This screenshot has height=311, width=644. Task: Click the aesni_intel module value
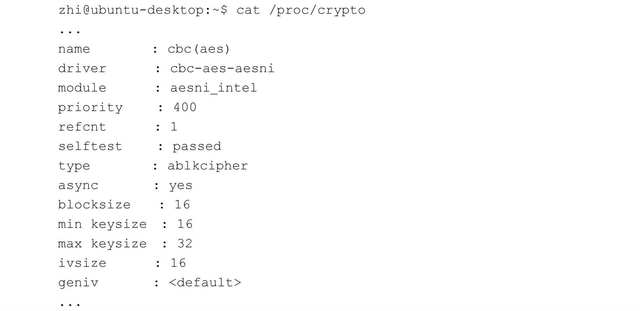point(213,88)
